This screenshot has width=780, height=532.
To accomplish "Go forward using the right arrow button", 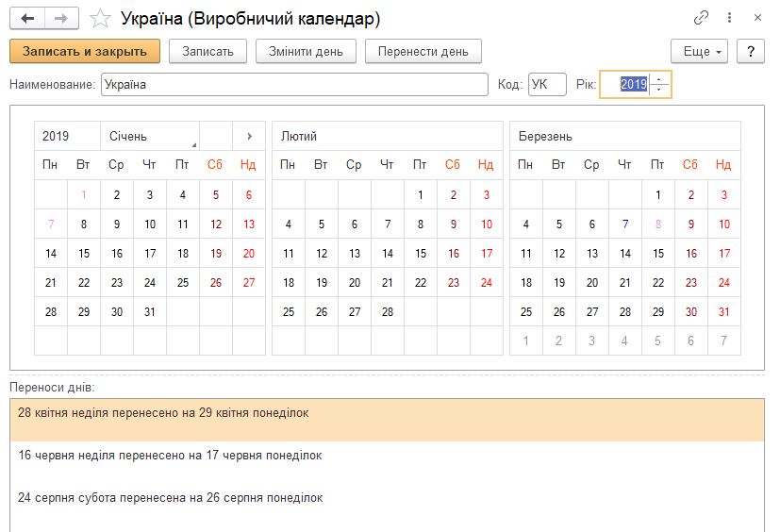I will pyautogui.click(x=61, y=19).
